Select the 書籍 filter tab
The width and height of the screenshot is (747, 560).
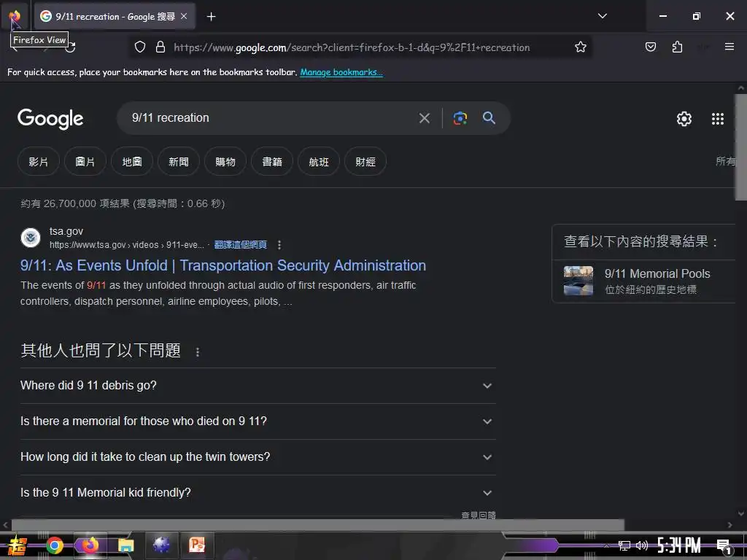coord(272,162)
